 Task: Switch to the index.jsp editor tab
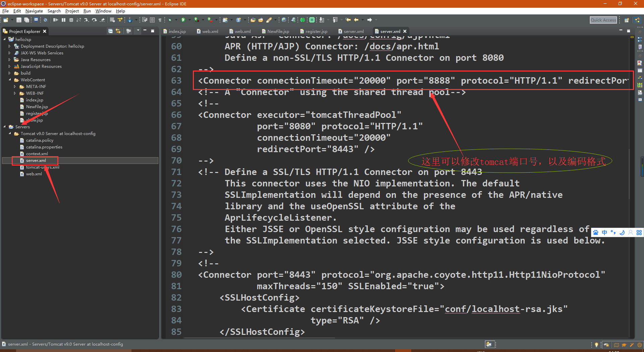click(174, 31)
